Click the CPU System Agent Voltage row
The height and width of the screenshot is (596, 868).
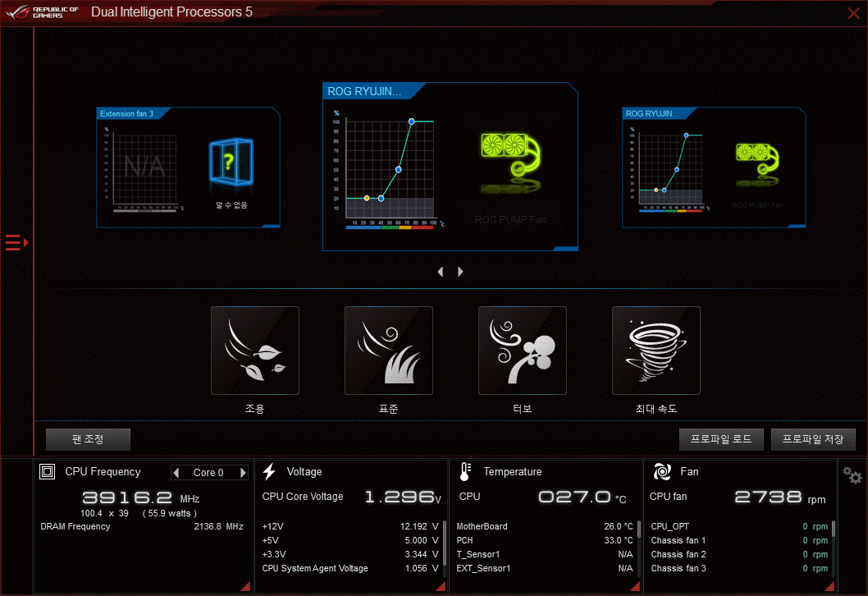point(350,568)
